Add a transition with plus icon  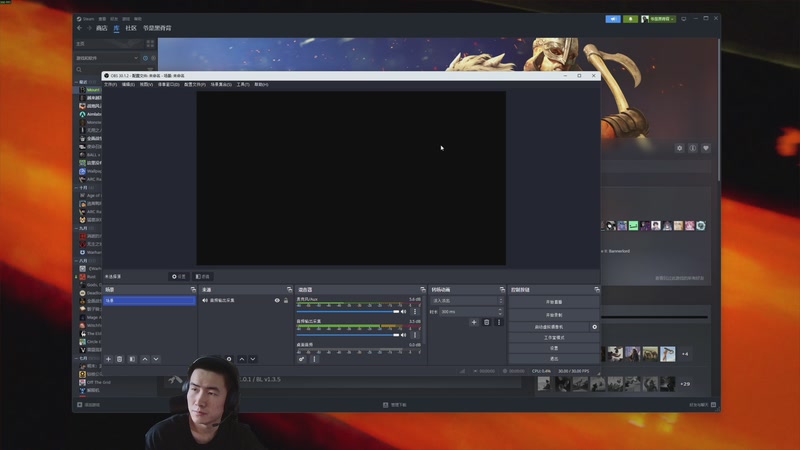[474, 322]
